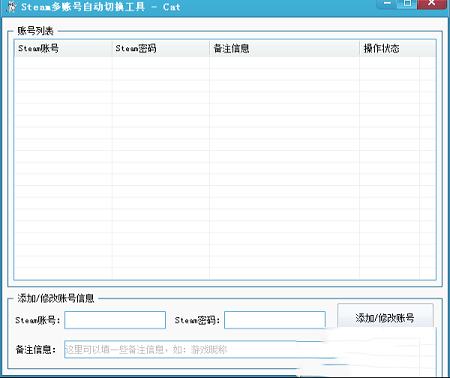The width and height of the screenshot is (450, 378).
Task: Sort by the Steam账号 column header
Action: click(63, 49)
